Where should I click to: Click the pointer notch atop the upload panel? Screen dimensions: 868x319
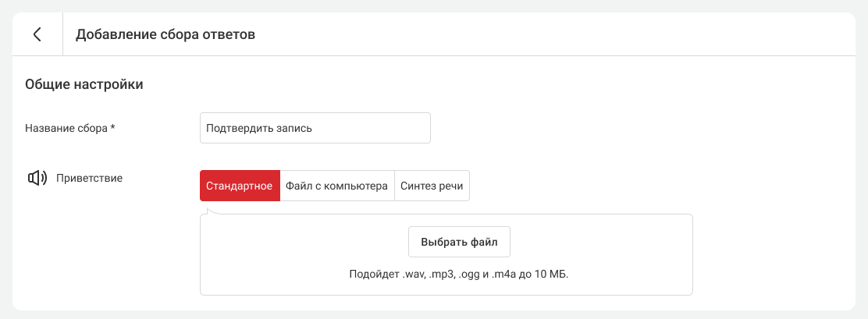[211, 209]
